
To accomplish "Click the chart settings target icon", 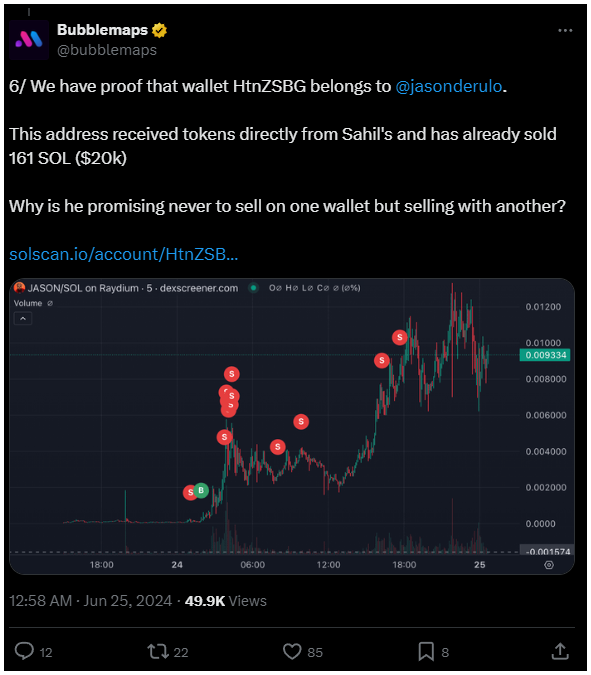I will pos(549,565).
